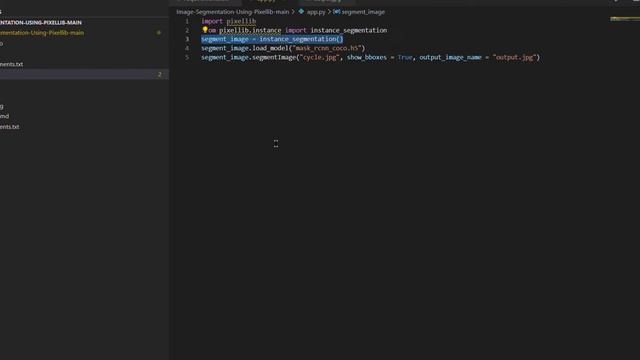Click the "show_bboxes" argument
The height and width of the screenshot is (360, 640).
367,58
